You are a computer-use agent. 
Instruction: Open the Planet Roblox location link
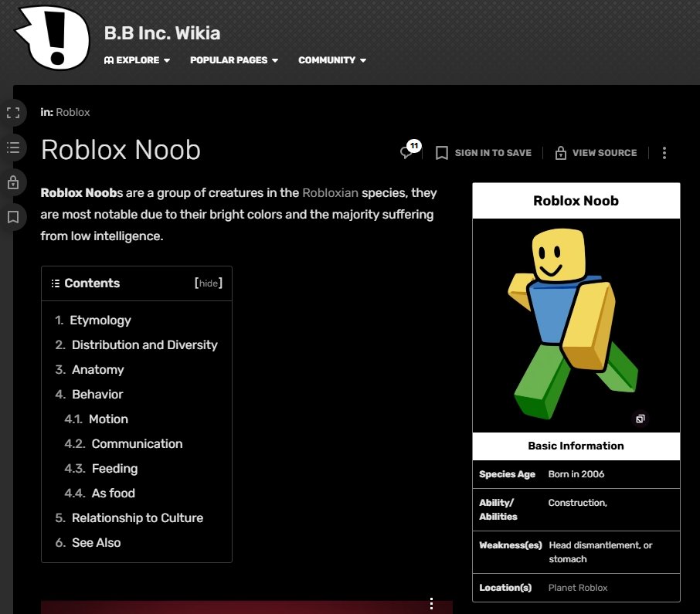(x=578, y=588)
